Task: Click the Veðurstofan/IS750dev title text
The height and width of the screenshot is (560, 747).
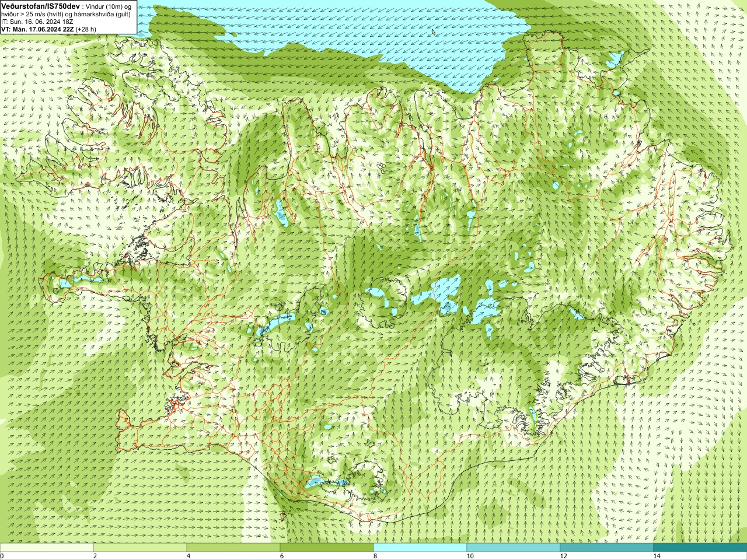Action: (x=40, y=5)
